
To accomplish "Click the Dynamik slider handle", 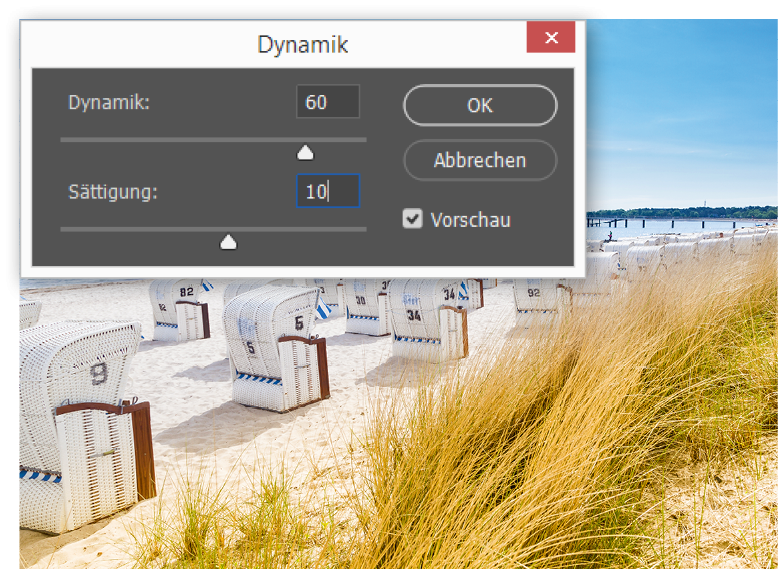I will point(305,153).
